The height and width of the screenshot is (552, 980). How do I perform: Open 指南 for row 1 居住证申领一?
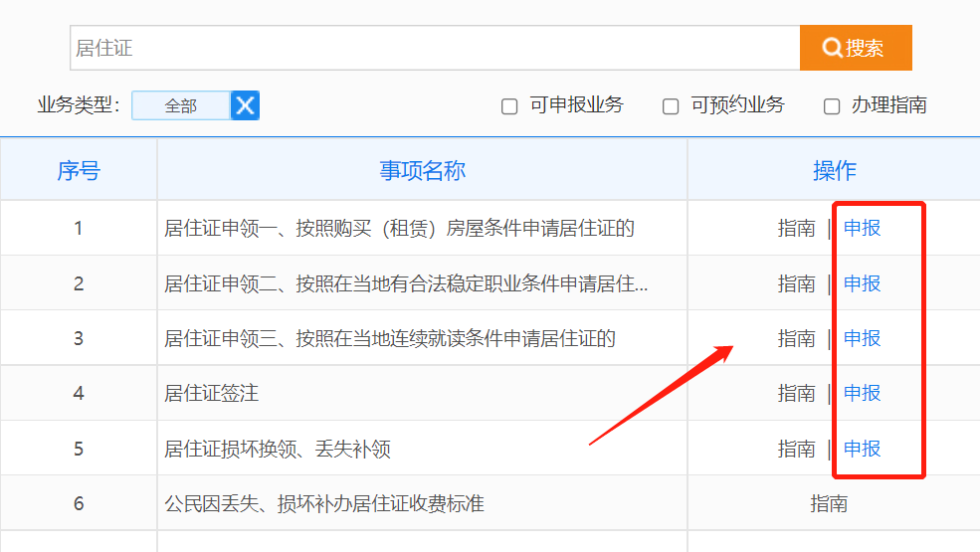coord(796,228)
